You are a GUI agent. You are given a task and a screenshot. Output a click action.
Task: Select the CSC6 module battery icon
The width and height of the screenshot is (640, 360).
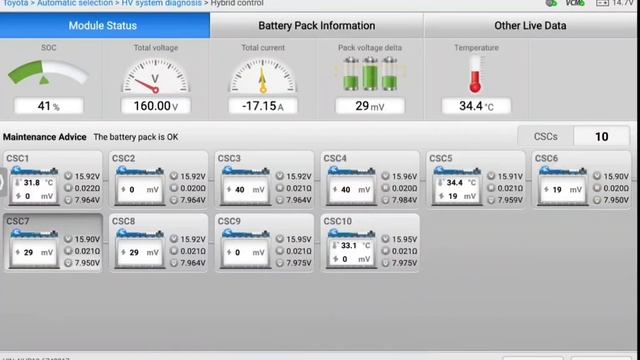tap(563, 186)
